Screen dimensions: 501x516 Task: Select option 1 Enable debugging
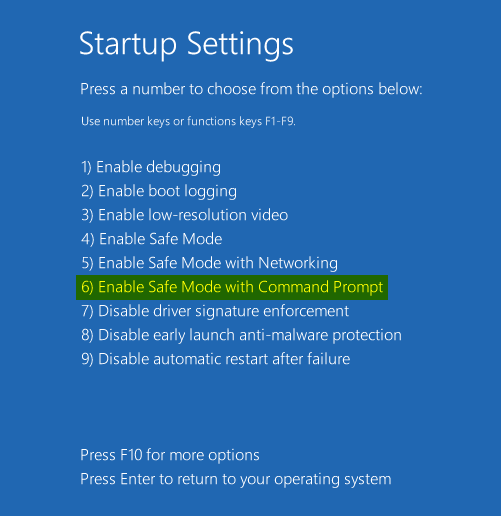pos(151,167)
